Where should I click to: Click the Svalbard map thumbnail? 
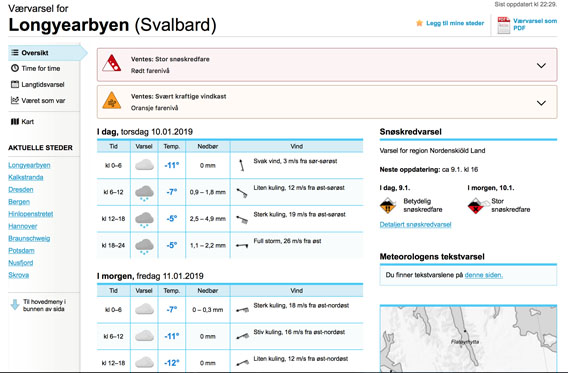tap(468, 338)
